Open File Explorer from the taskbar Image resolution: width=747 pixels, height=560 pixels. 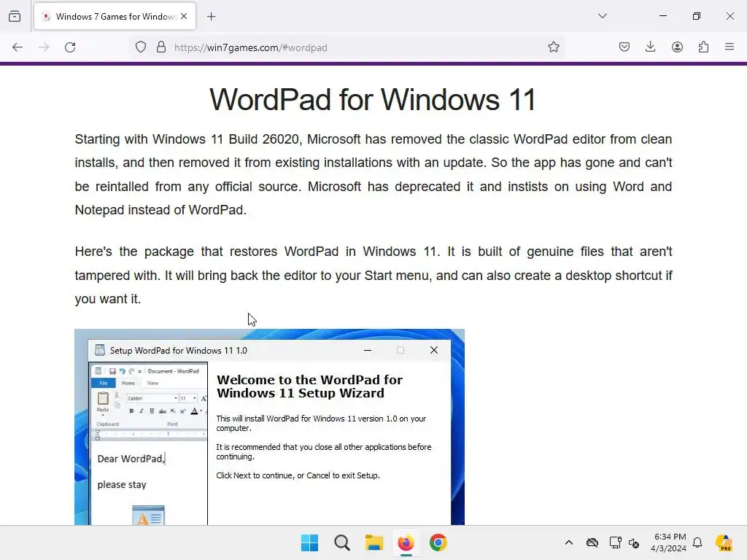[374, 542]
